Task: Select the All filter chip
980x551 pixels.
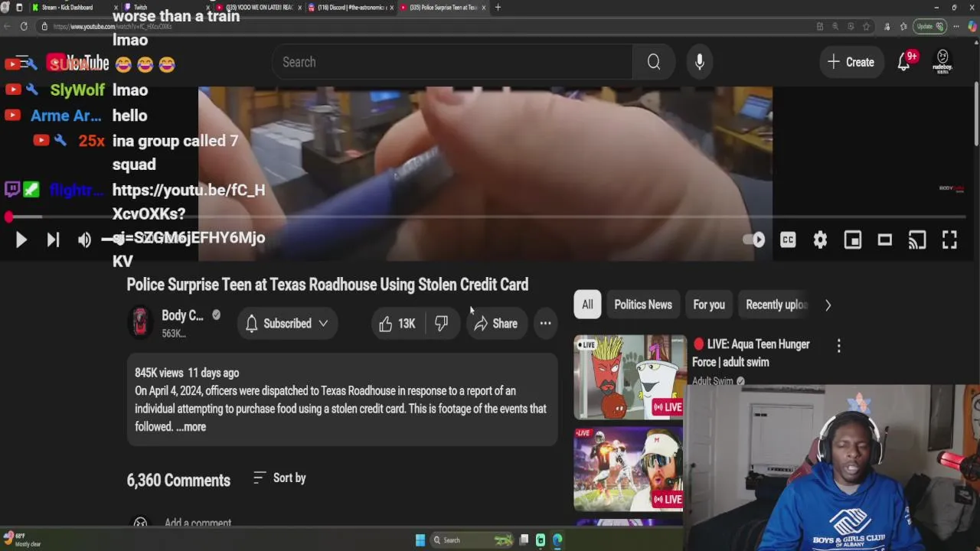Action: point(587,305)
